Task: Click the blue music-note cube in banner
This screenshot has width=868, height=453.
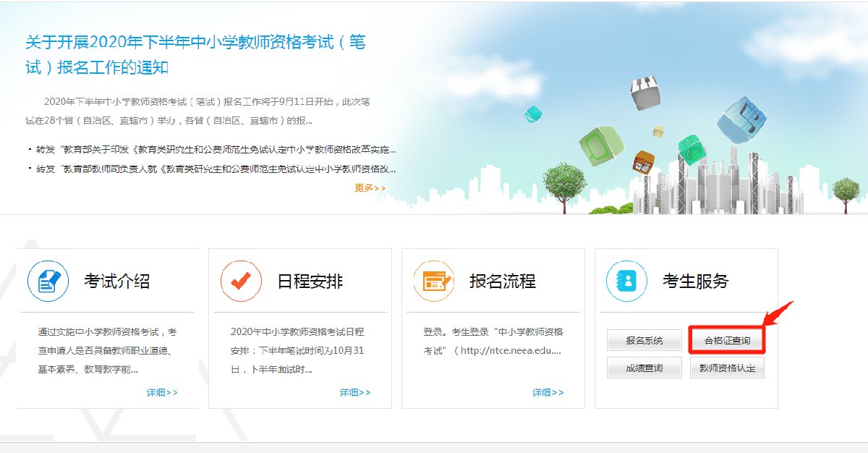Action: [x=745, y=120]
